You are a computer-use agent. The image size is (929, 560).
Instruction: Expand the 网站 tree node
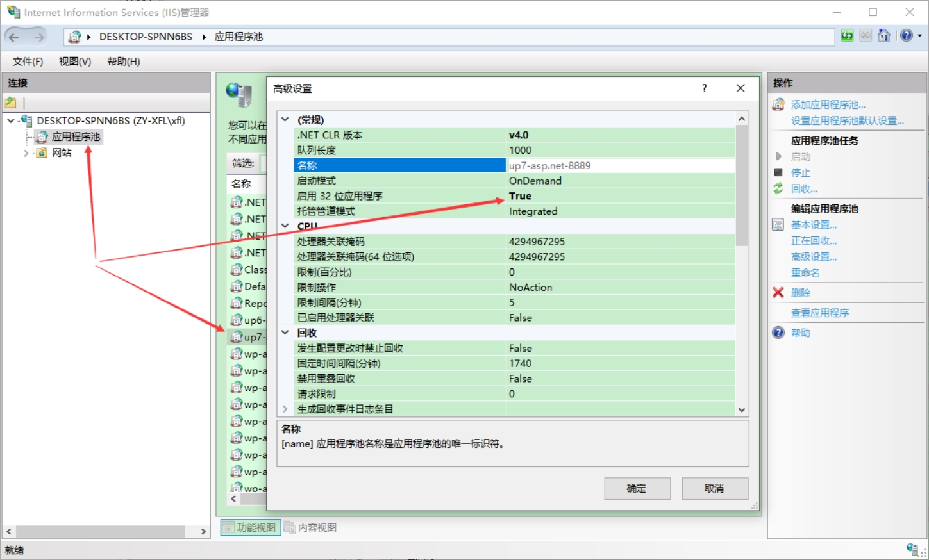point(26,153)
